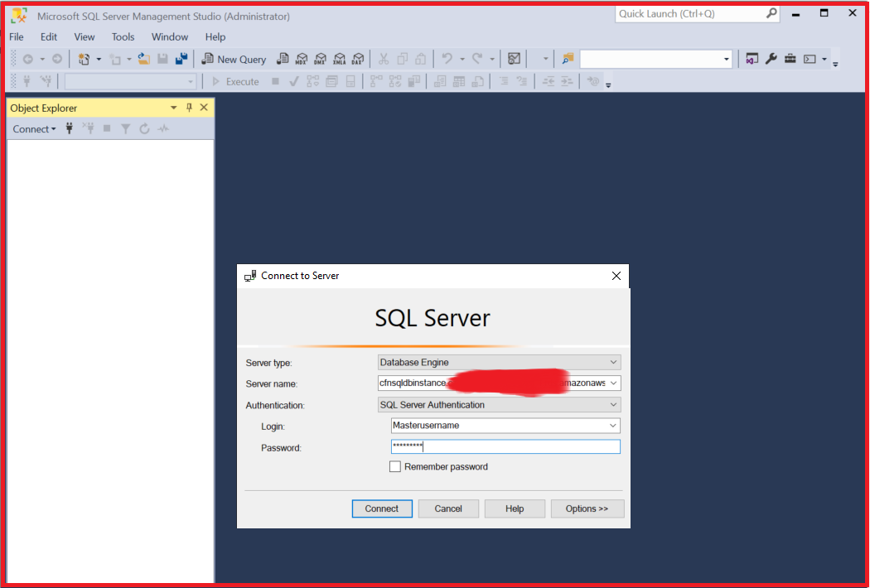Click the Object Explorer filter icon
The image size is (870, 588).
click(126, 128)
